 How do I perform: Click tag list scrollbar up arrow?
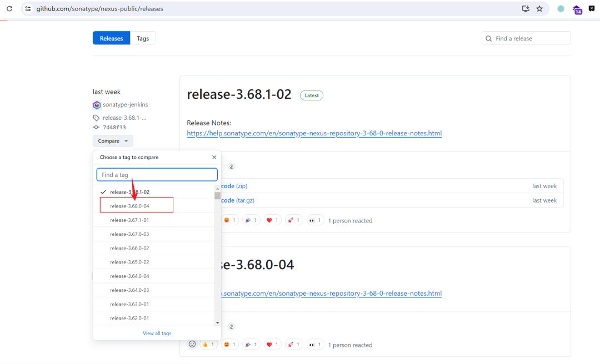tap(217, 189)
